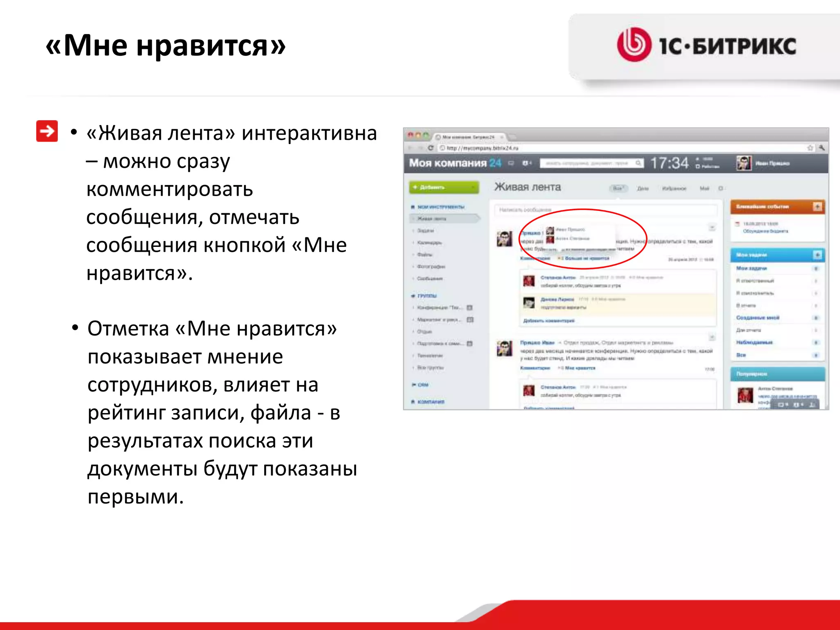Select the Избранное feed filter tab
840x630 pixels.
click(674, 188)
